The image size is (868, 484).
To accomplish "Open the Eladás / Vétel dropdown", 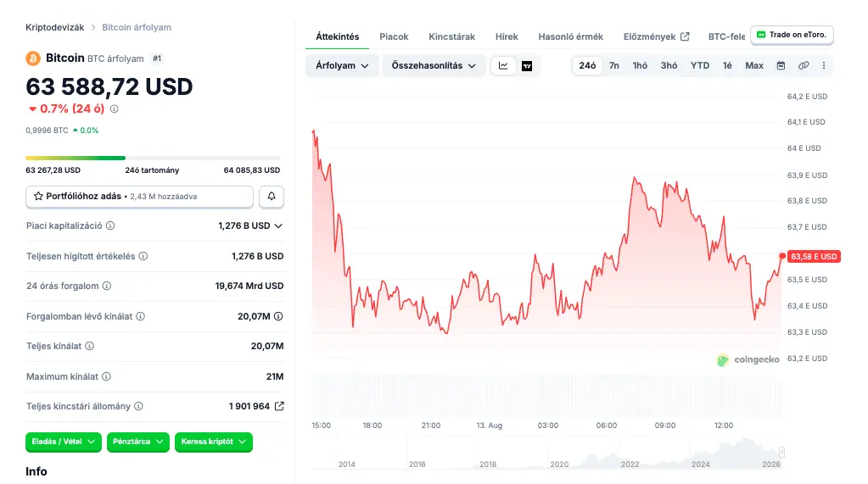I will pos(63,442).
